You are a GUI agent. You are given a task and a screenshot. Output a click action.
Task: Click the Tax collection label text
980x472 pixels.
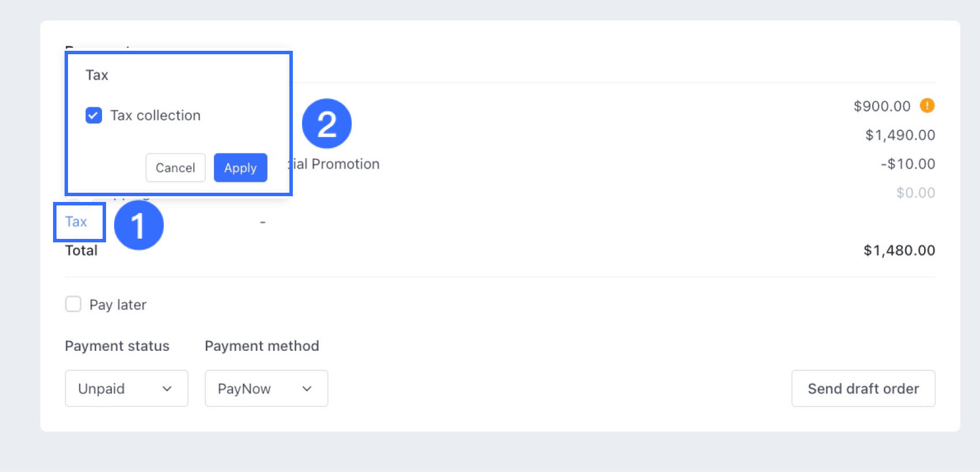point(156,115)
